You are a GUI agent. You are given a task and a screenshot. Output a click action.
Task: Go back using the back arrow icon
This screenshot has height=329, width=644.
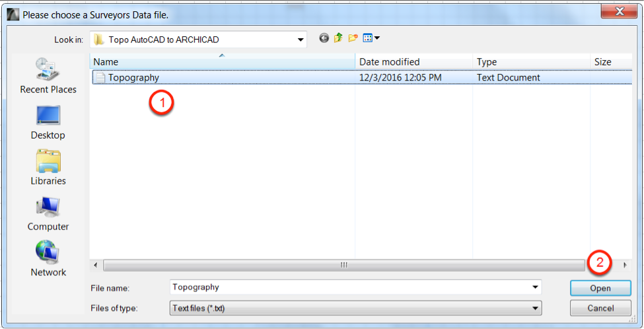[x=324, y=38]
